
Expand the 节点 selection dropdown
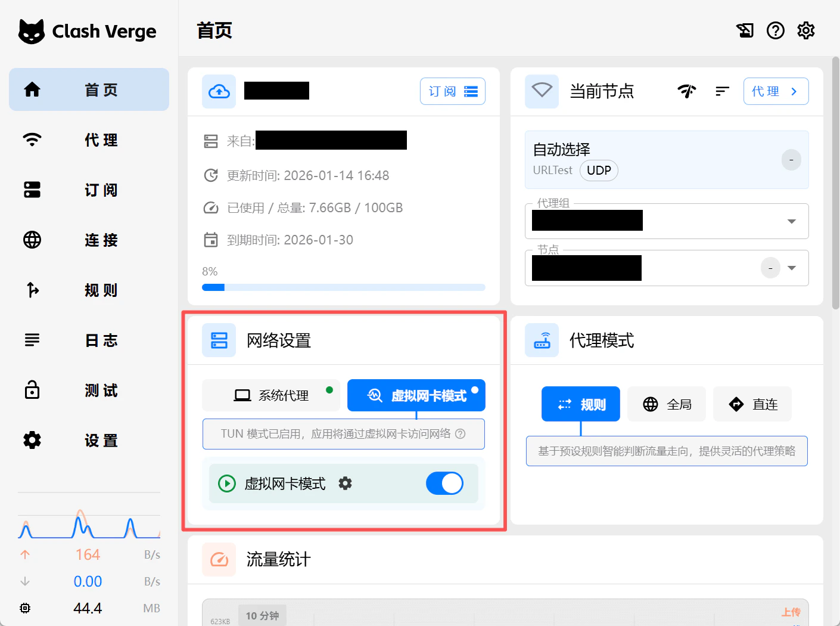click(x=791, y=268)
